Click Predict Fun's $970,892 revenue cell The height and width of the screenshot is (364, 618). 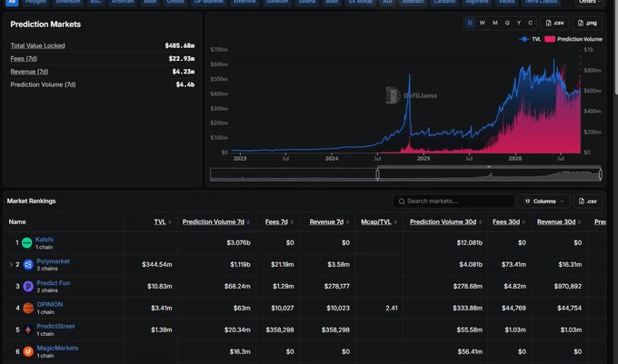click(x=567, y=286)
